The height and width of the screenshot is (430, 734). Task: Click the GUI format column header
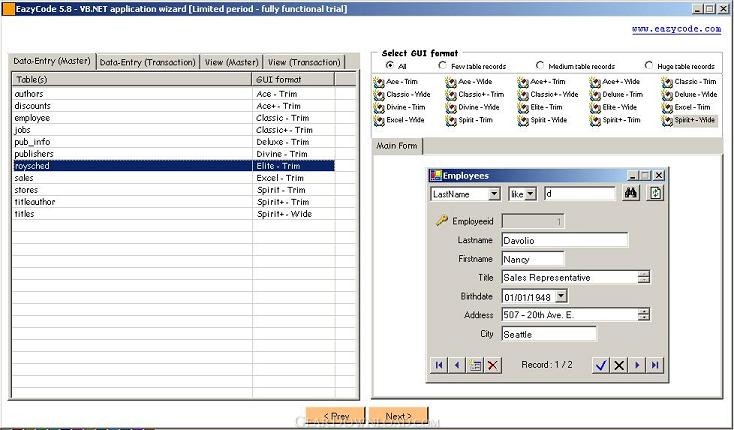point(294,80)
